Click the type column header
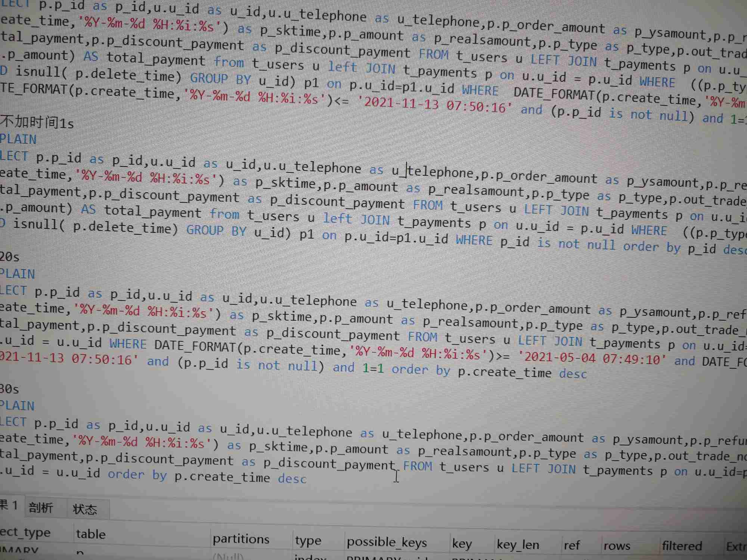 [x=308, y=540]
